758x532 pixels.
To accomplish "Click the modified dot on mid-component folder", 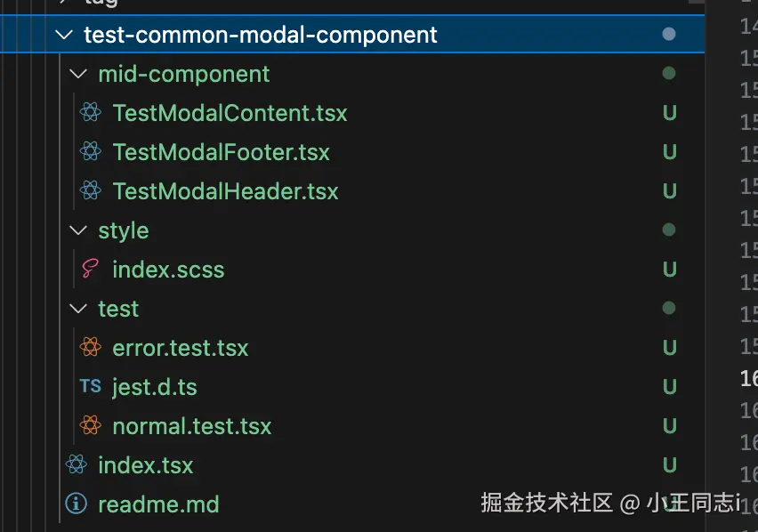I will pyautogui.click(x=669, y=74).
